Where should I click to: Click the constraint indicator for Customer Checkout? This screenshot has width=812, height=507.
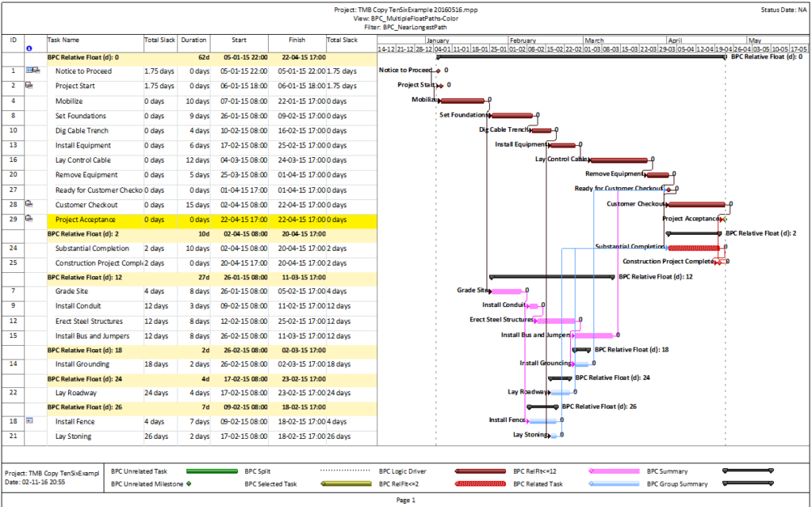[x=29, y=204]
